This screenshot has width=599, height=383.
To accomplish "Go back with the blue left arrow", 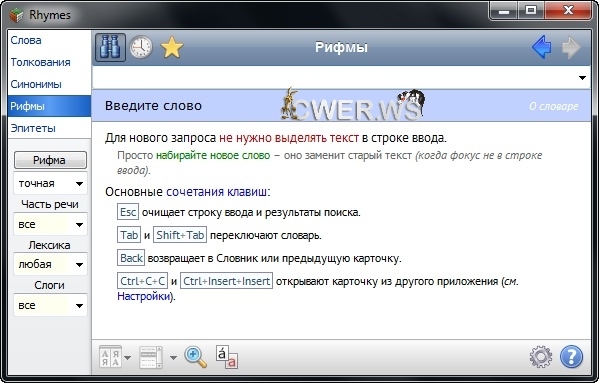I will click(x=542, y=47).
